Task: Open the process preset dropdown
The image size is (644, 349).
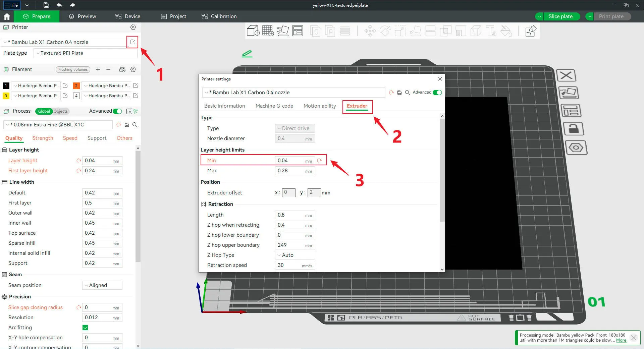Action: point(58,125)
